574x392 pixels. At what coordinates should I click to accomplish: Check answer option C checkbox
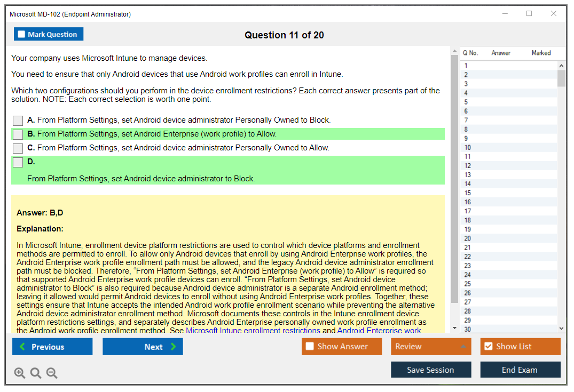(18, 148)
